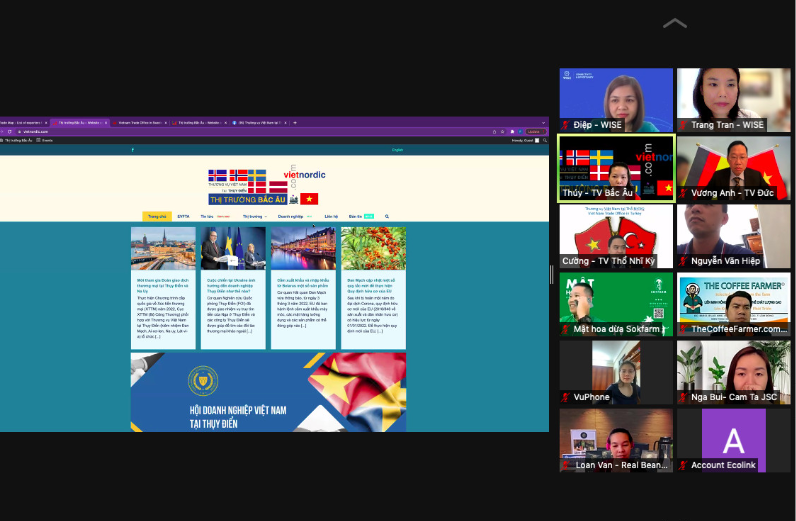Image resolution: width=796 pixels, height=521 pixels.
Task: Click the search magnifier icon in site navigation
Action: [387, 216]
